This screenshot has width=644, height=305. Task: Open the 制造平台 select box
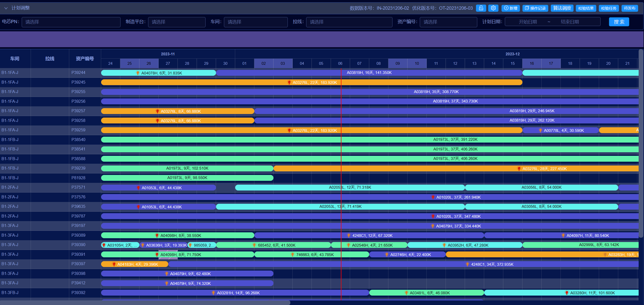point(177,22)
